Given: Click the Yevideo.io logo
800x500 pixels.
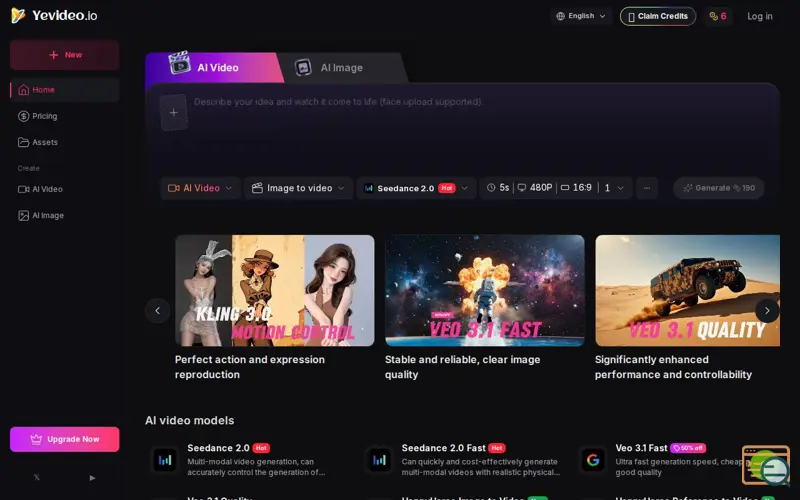Looking at the screenshot, I should [x=54, y=16].
